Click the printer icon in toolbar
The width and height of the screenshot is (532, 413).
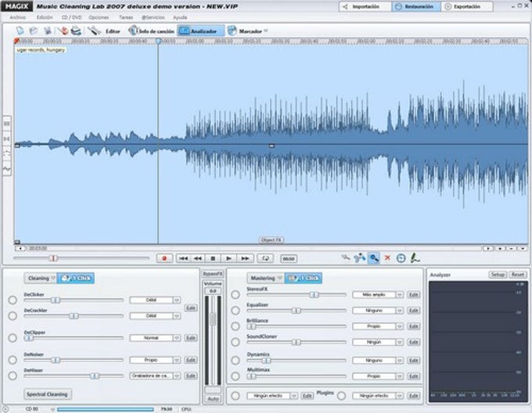click(76, 31)
